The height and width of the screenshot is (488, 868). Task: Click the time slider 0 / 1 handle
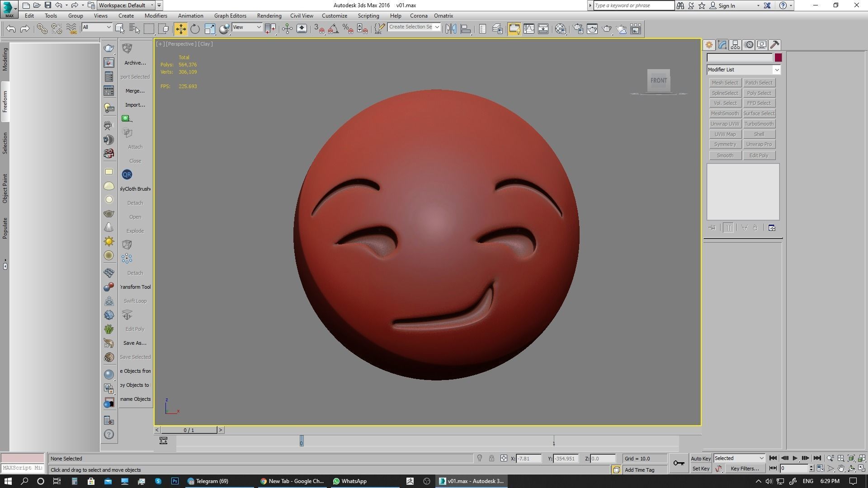point(189,430)
